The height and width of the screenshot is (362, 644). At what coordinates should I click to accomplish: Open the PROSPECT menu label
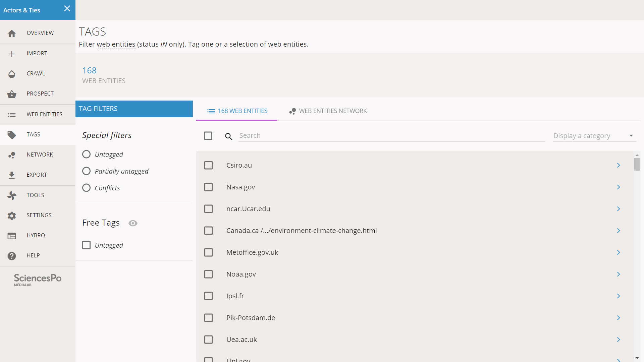click(40, 94)
